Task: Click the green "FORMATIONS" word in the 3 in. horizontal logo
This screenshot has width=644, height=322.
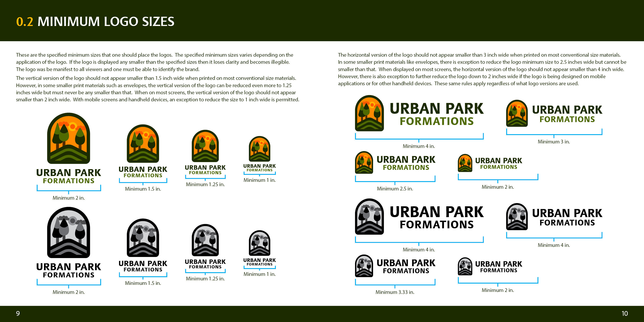Action: [x=567, y=120]
